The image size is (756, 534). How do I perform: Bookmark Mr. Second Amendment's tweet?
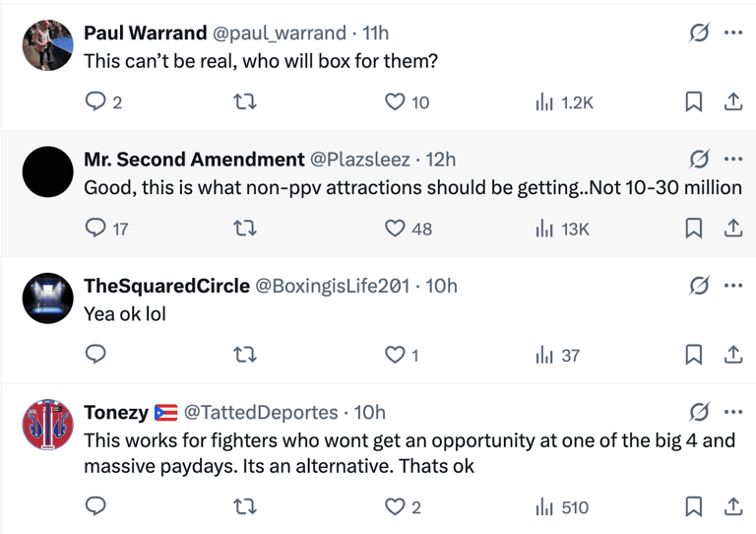[693, 228]
